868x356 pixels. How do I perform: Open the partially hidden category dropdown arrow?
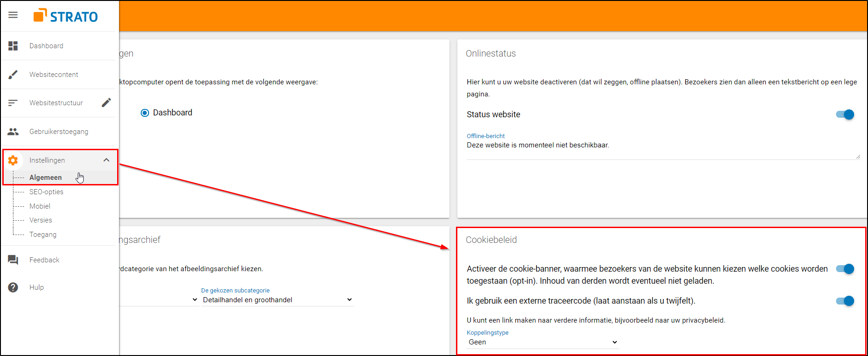click(195, 300)
